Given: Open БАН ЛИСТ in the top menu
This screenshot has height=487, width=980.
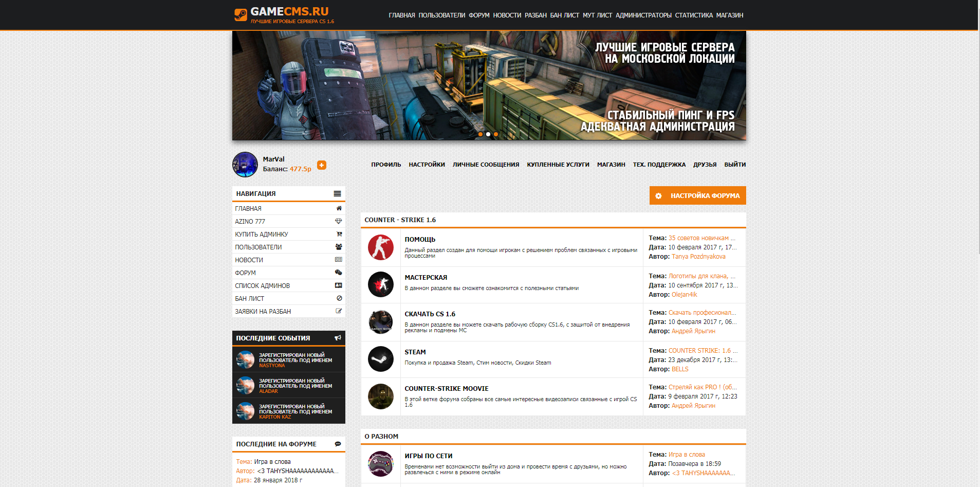Looking at the screenshot, I should point(565,15).
